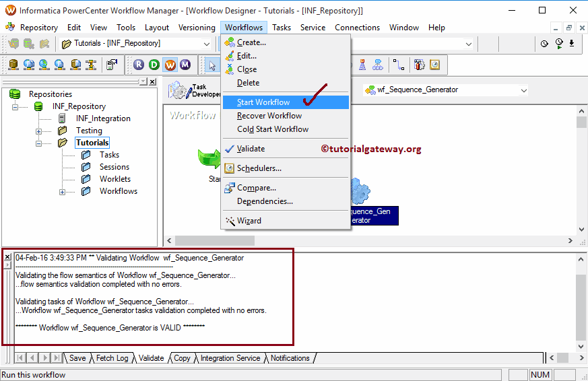Open the Navigator panel dropdown arrow
The height and width of the screenshot is (381, 588).
pyautogui.click(x=143, y=81)
